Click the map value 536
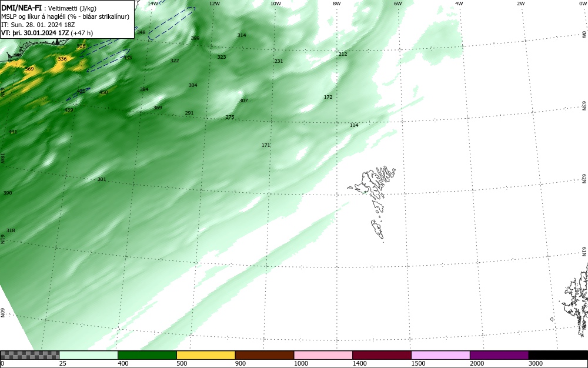The image size is (588, 368). click(x=62, y=59)
